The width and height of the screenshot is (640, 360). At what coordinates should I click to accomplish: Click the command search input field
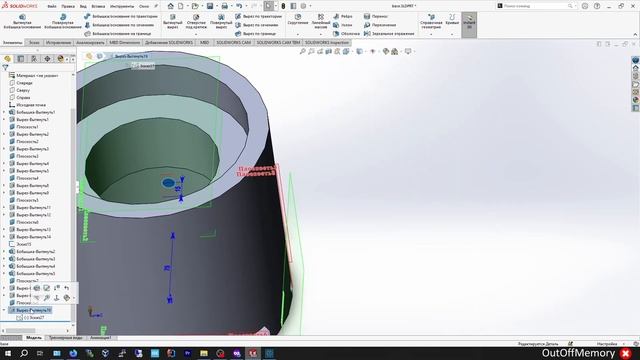(535, 6)
